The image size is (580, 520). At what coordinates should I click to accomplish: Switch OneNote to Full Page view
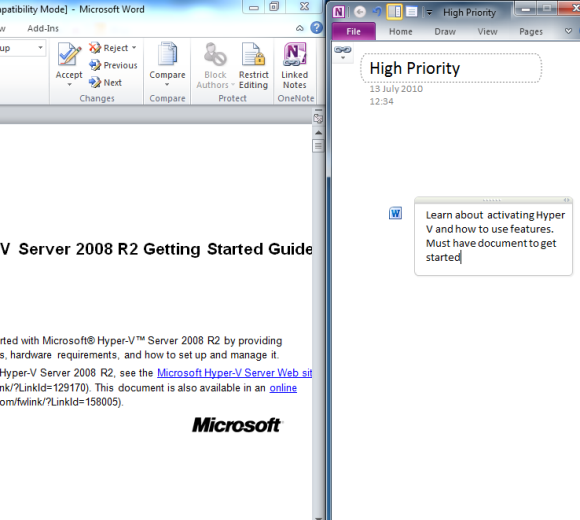pos(411,12)
